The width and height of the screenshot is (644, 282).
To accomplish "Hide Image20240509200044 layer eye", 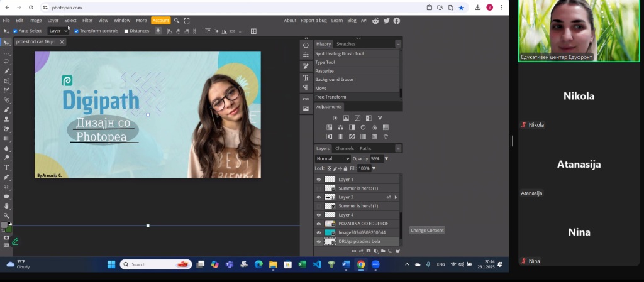I will [318, 233].
